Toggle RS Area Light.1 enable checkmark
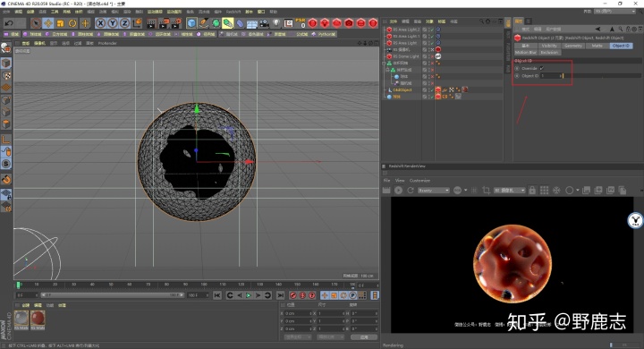The image size is (644, 349). [x=432, y=36]
